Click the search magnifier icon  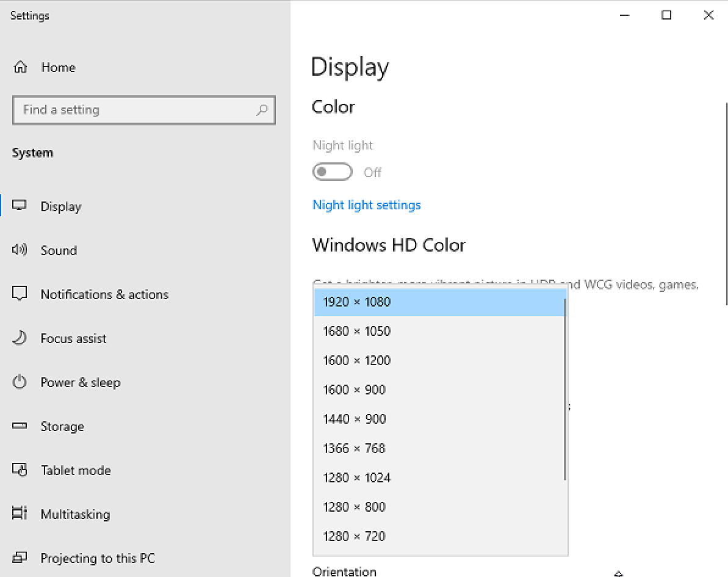click(262, 110)
